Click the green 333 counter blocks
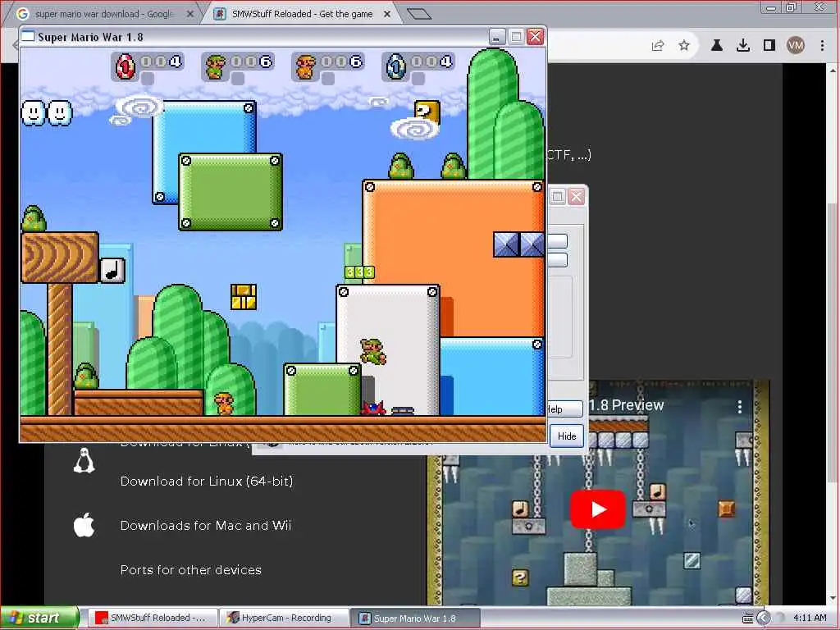 tap(359, 272)
